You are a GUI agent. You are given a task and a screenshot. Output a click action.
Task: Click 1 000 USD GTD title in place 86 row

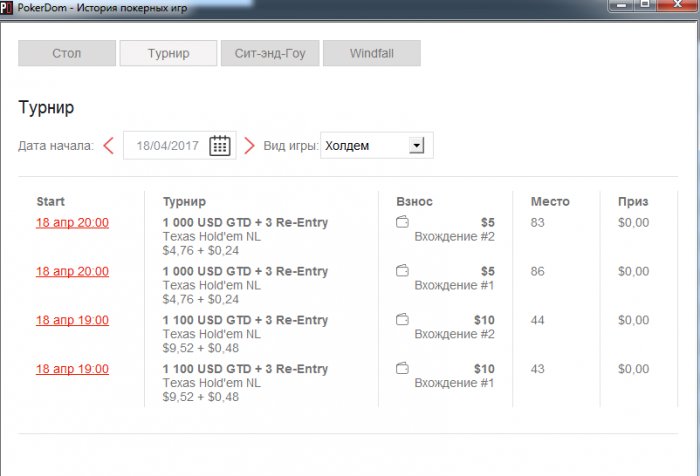245,271
